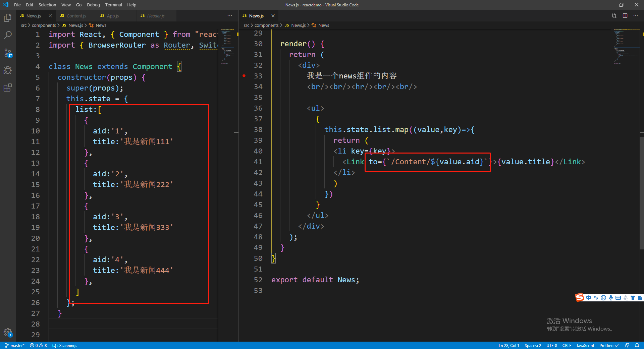This screenshot has width=644, height=349.
Task: Click Ln 28, Col 1 to go to line
Action: [509, 345]
